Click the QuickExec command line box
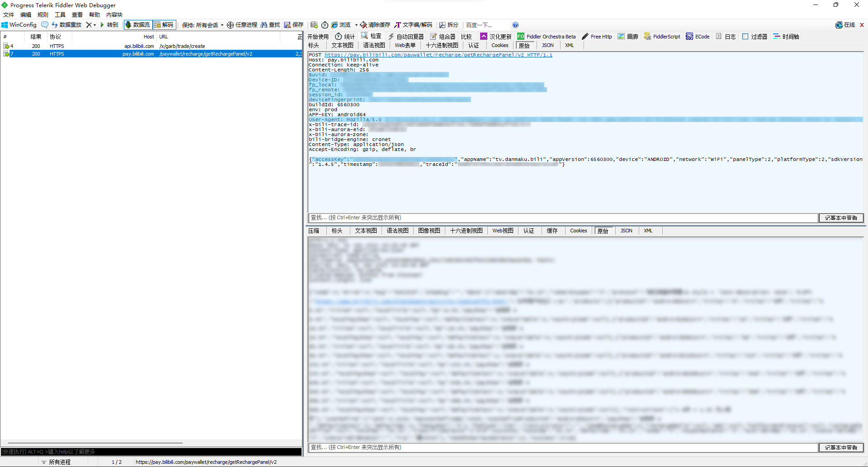The height and width of the screenshot is (467, 868). [151, 452]
